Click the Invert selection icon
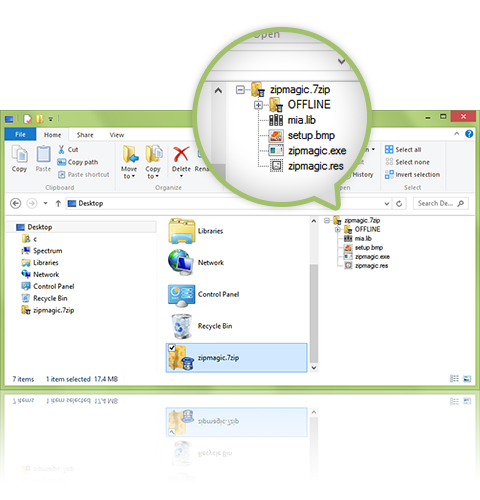 389,174
